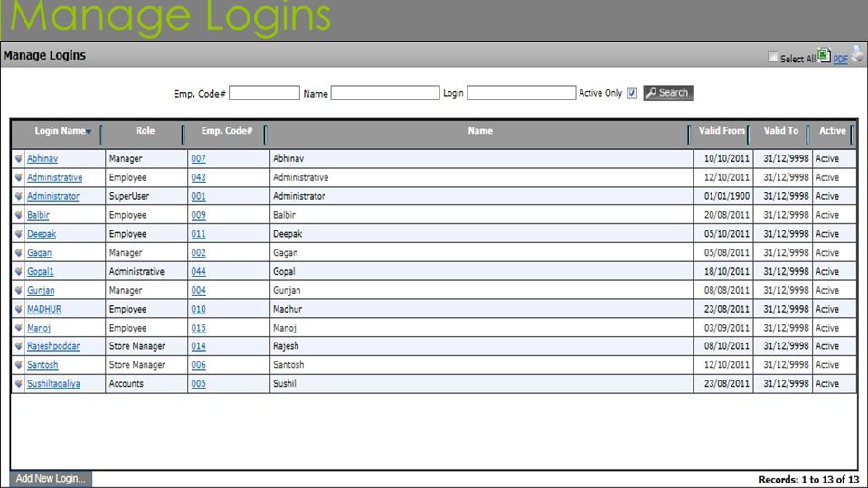Open the Rajeshpoddar login link

click(53, 346)
